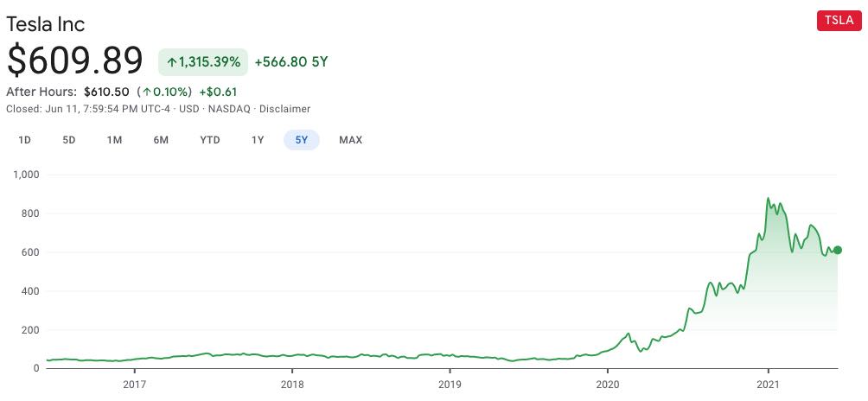This screenshot has height=401, width=868.
Task: Click the selected 5Y range tab
Action: [302, 140]
